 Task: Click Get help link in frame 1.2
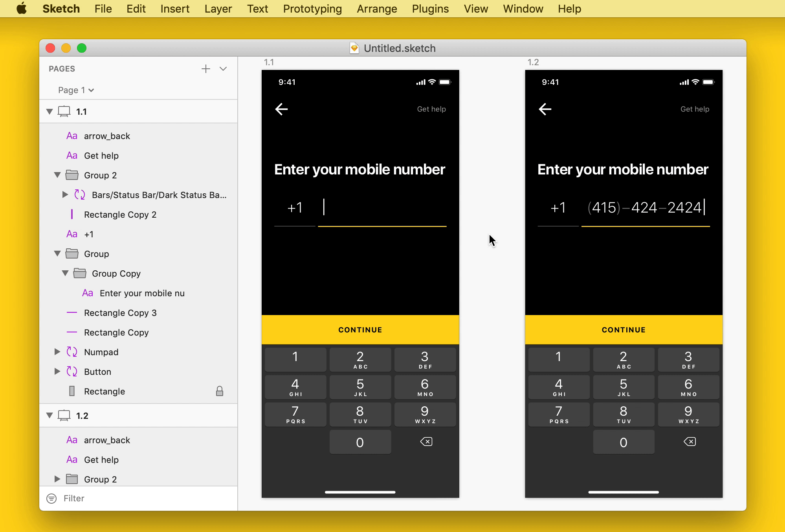(x=695, y=109)
